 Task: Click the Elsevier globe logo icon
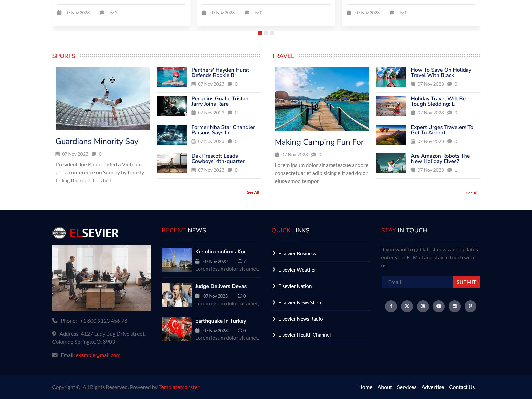coord(59,233)
